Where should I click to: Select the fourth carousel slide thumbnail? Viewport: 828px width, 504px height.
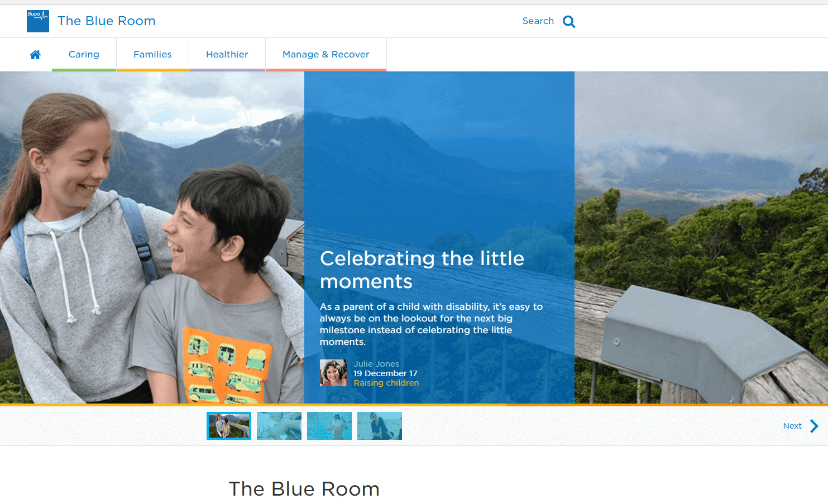(380, 426)
